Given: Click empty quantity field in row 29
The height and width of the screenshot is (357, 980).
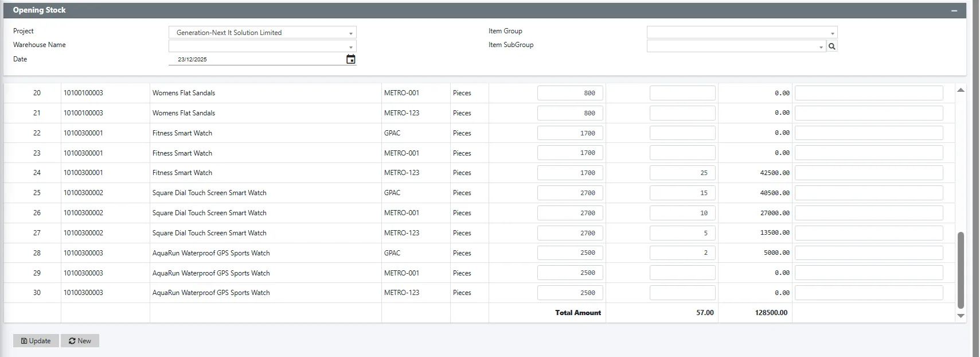Looking at the screenshot, I should click(x=682, y=273).
